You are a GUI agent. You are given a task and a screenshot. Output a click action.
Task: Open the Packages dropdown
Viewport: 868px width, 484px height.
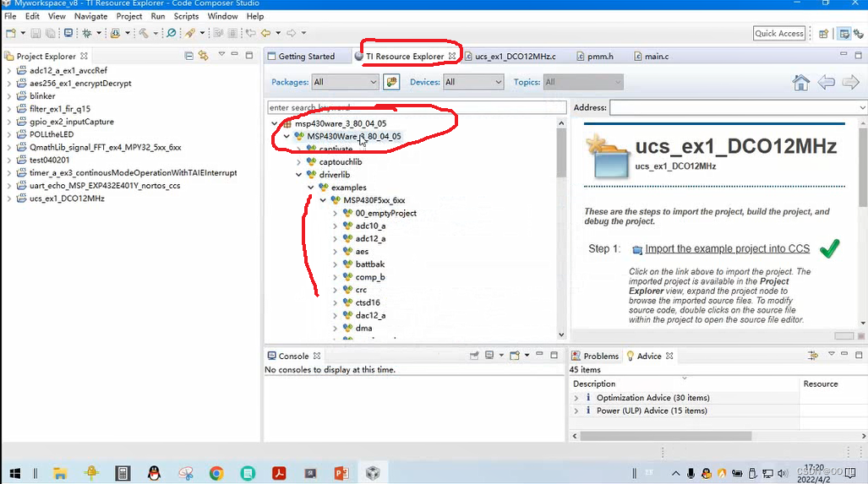346,82
